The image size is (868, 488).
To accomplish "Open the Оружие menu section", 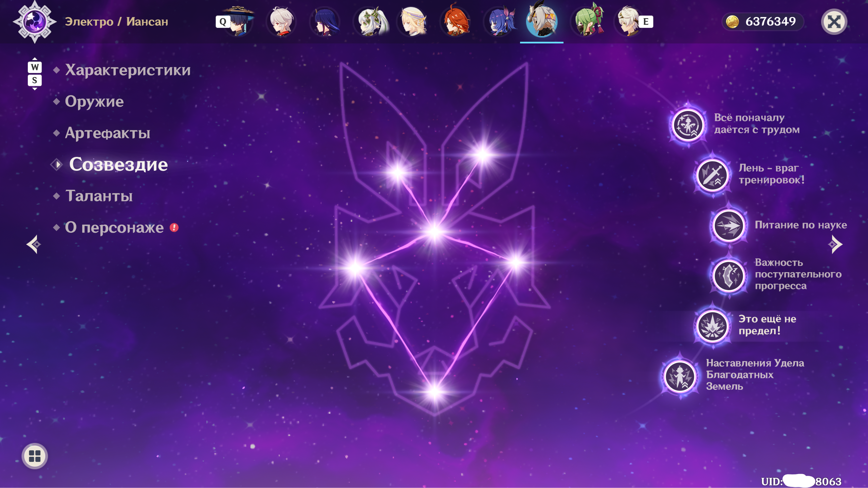I will tap(94, 101).
